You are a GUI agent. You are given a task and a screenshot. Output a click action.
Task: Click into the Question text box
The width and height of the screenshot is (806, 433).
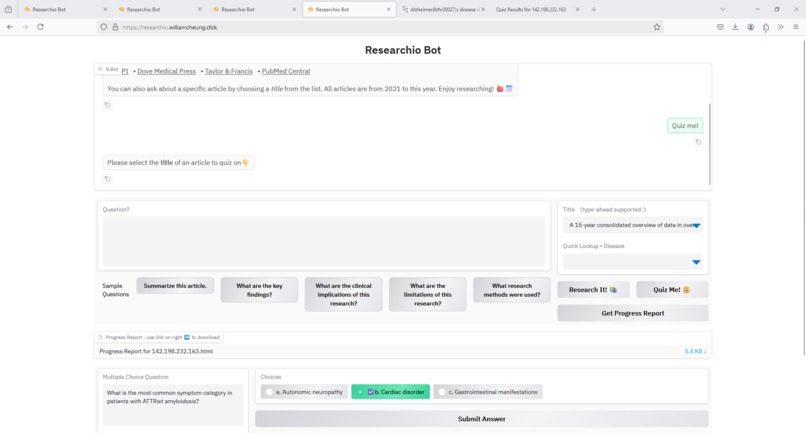(x=324, y=241)
